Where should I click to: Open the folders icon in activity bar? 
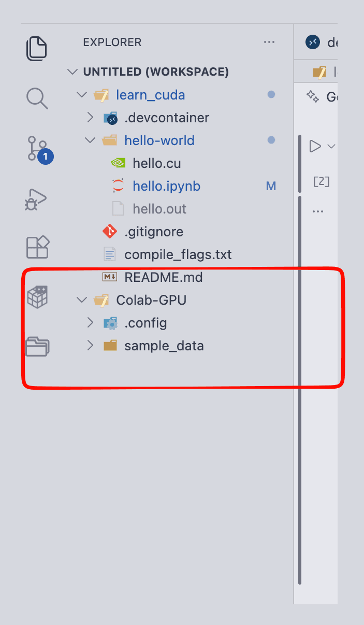(37, 346)
